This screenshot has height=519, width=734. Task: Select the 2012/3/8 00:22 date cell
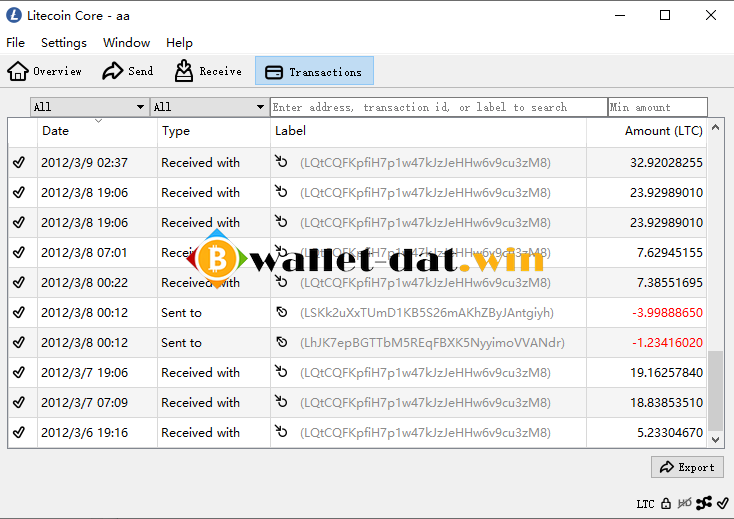[97, 283]
